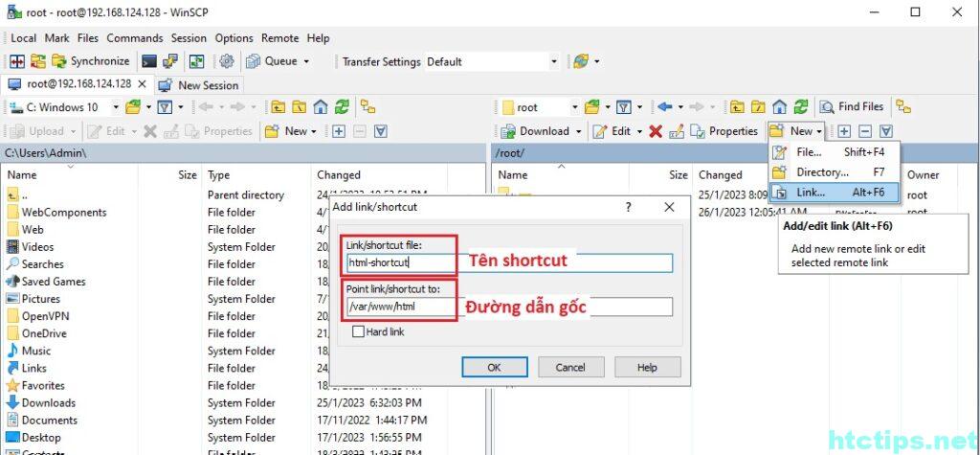Go to parent directory in local panel

[278, 107]
